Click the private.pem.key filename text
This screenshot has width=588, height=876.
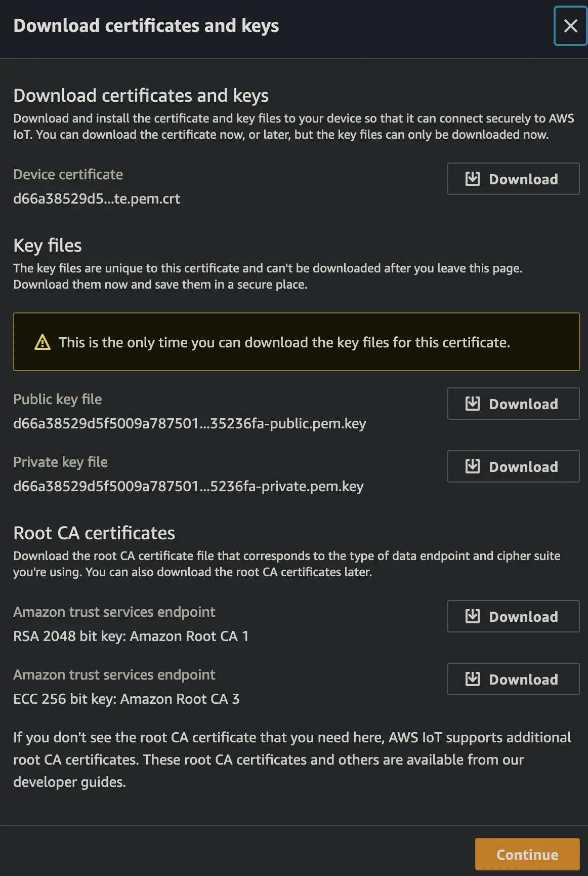[188, 486]
